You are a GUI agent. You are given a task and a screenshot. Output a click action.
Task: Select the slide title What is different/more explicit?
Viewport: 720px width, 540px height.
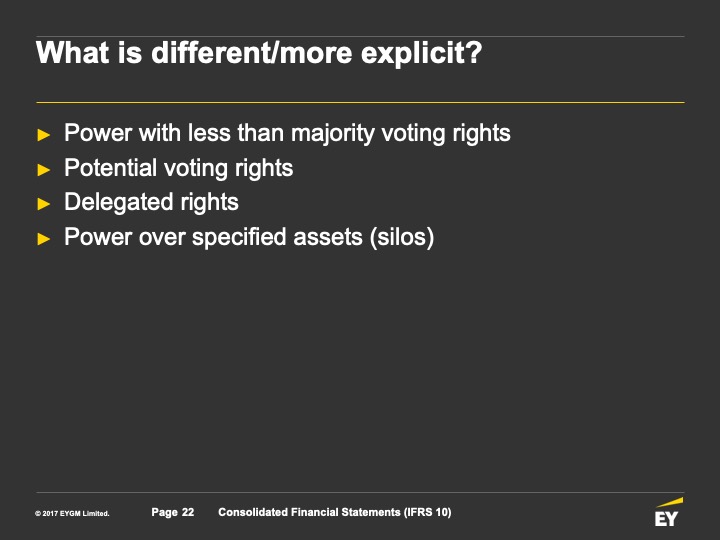point(259,53)
